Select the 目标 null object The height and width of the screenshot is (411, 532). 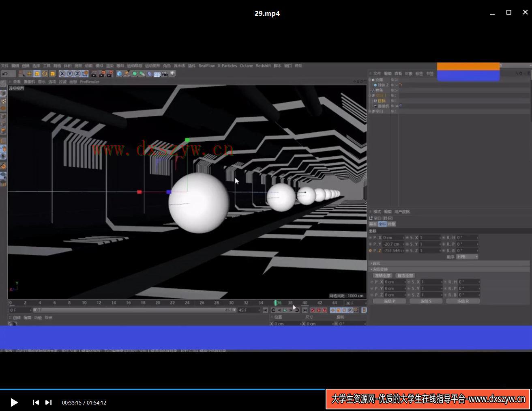point(382,101)
